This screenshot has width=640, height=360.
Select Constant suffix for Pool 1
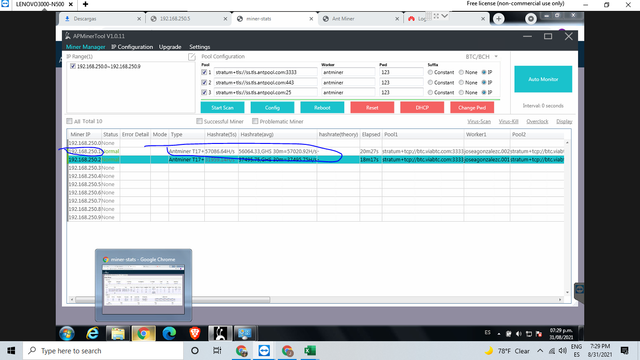click(430, 72)
